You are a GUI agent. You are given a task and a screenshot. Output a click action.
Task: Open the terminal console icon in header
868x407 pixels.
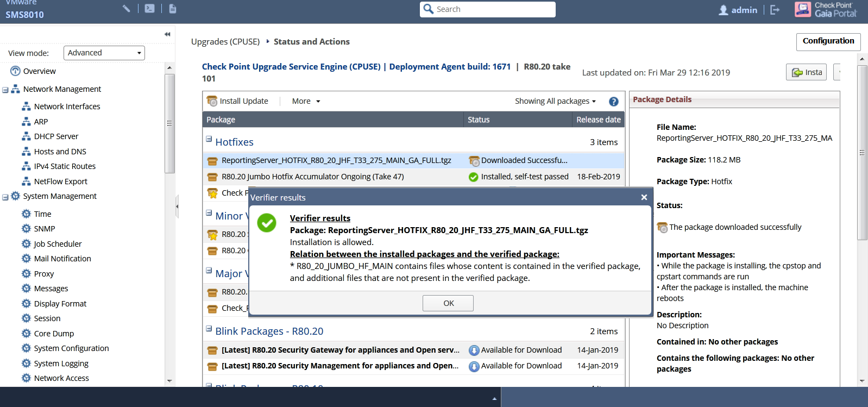tap(149, 9)
